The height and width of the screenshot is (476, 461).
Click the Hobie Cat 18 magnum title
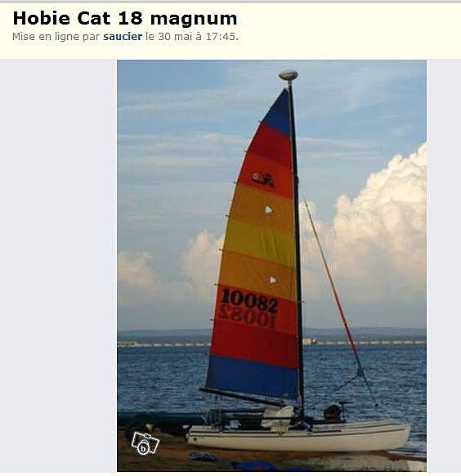[x=125, y=18]
